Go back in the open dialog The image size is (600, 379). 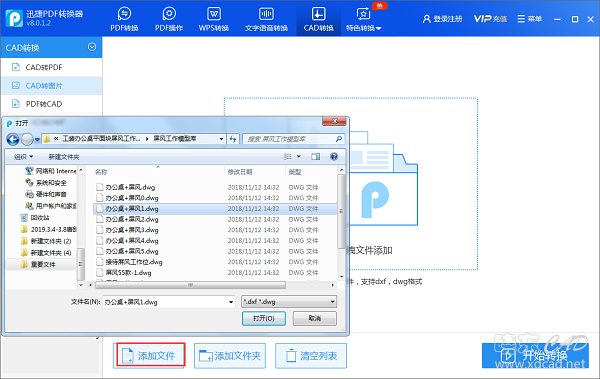pos(13,139)
